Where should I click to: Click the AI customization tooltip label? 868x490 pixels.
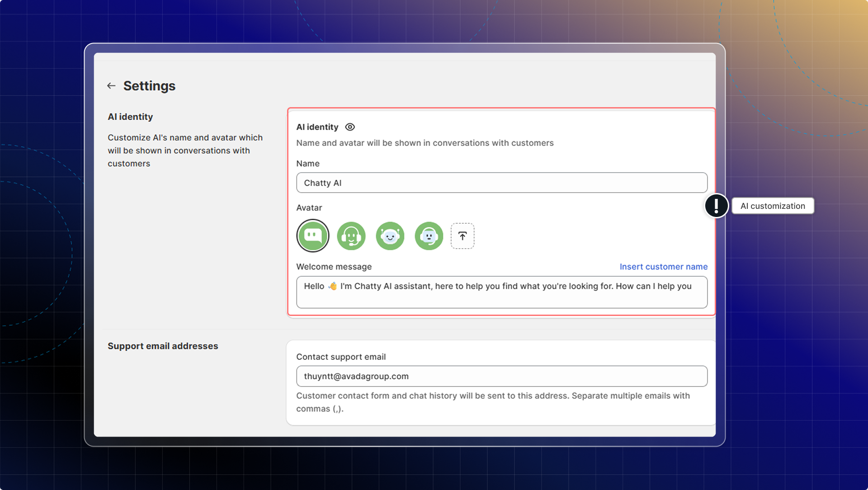[x=773, y=206]
